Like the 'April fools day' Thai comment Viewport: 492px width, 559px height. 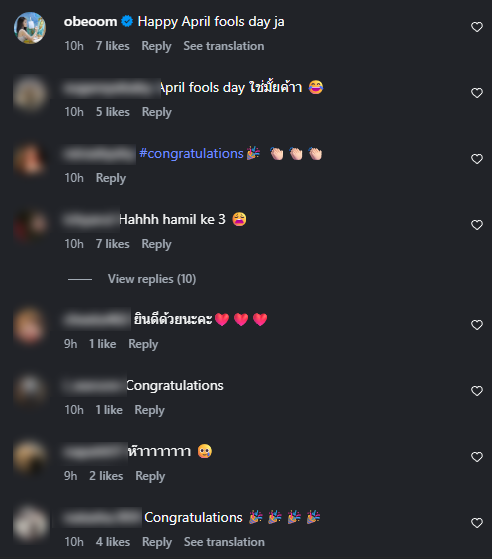[x=477, y=93]
